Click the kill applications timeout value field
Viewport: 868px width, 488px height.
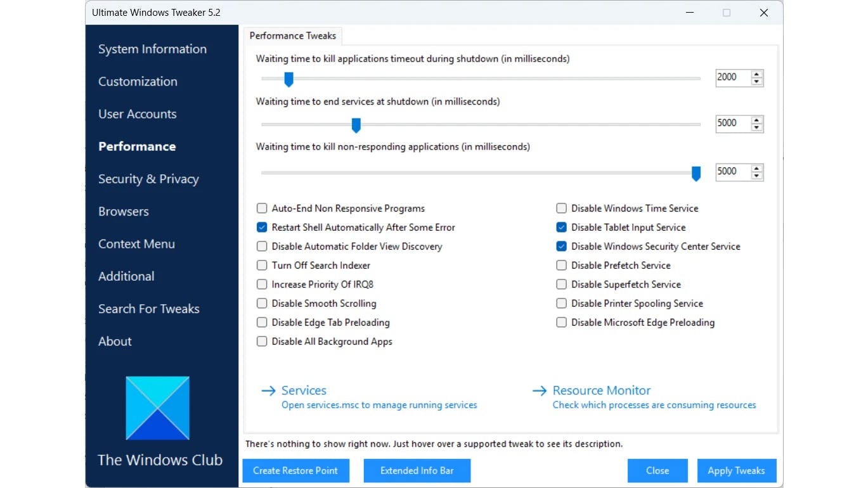pyautogui.click(x=733, y=77)
